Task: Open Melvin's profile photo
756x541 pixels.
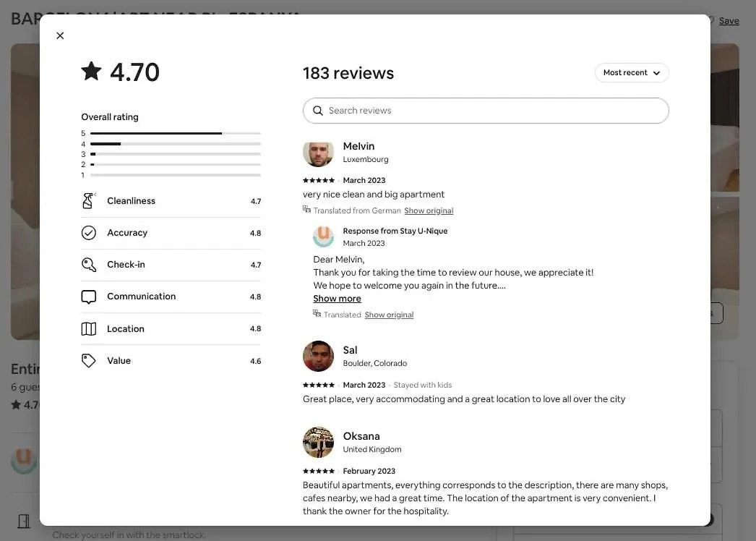Action: (x=318, y=153)
